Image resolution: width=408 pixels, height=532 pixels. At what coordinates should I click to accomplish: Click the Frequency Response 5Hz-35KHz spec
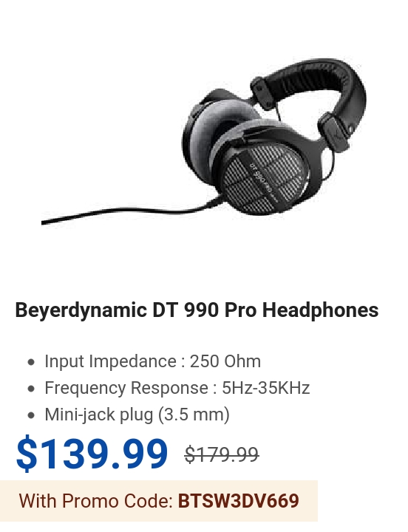click(x=177, y=388)
